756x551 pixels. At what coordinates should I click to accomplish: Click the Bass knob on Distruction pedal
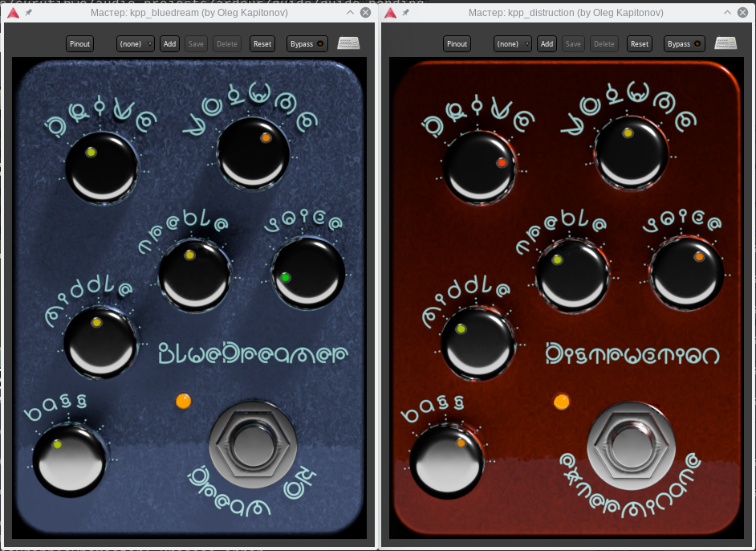446,462
